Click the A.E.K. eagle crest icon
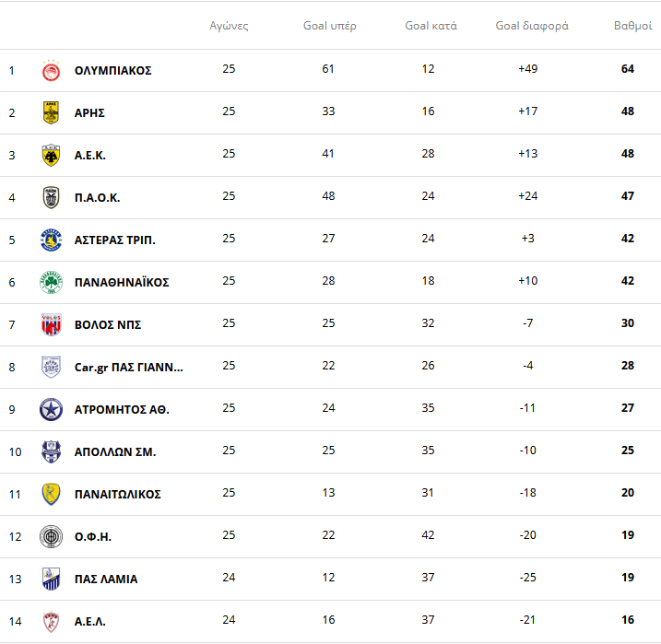The height and width of the screenshot is (644, 661). tap(51, 156)
